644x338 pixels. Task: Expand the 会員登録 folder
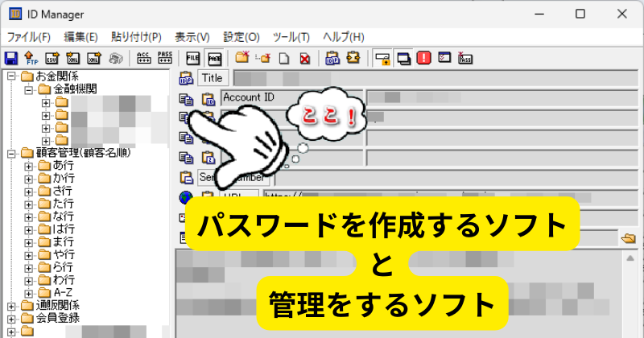point(11,319)
